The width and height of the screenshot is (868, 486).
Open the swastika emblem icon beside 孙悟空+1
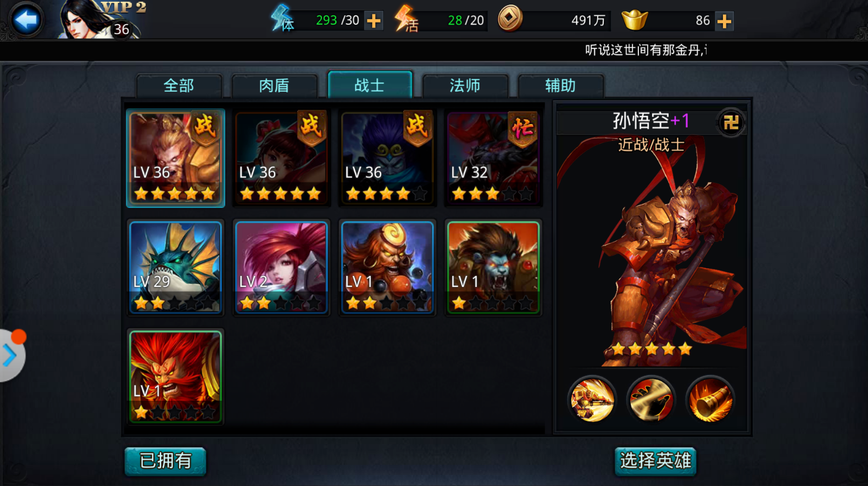coord(731,122)
